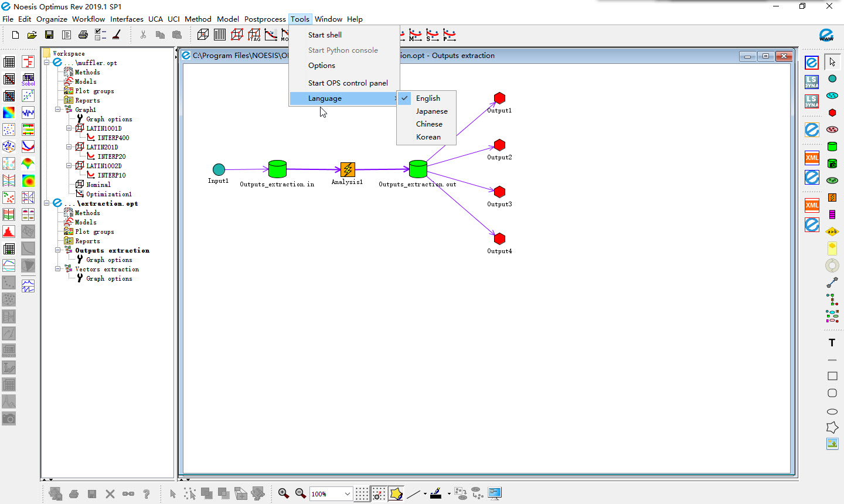Pick the red hexagon output palette tool
This screenshot has width=844, height=504.
pyautogui.click(x=832, y=113)
